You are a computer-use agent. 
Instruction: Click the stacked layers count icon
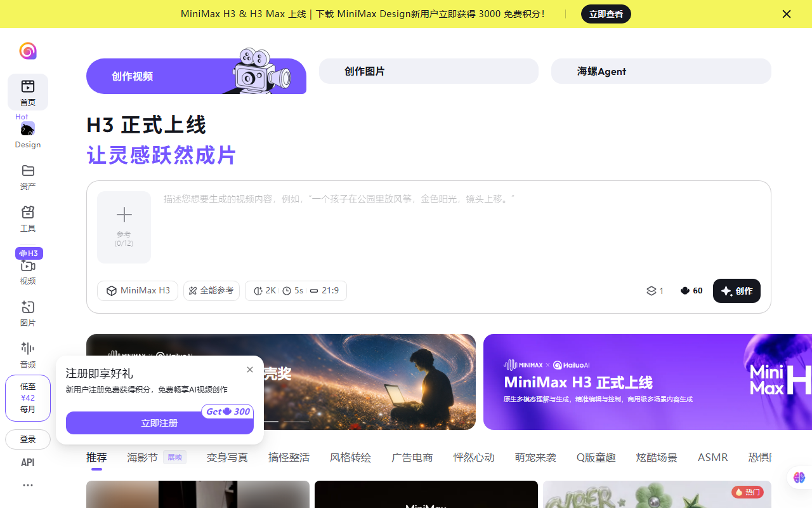pyautogui.click(x=651, y=291)
